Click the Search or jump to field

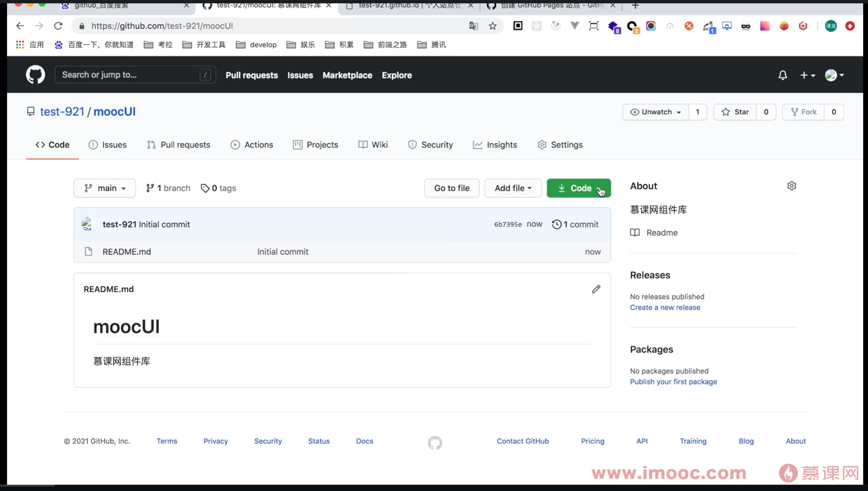point(130,75)
